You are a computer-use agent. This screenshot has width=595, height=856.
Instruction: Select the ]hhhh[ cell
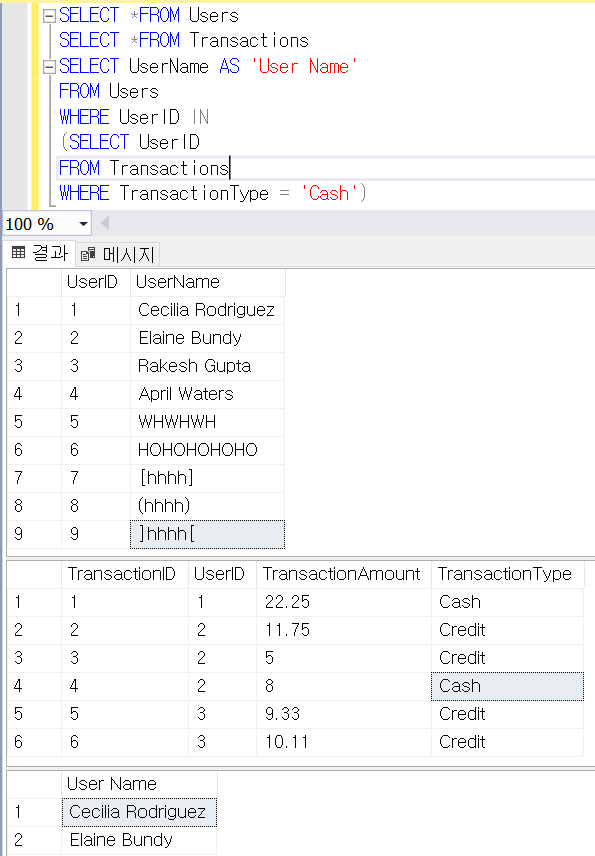[207, 534]
